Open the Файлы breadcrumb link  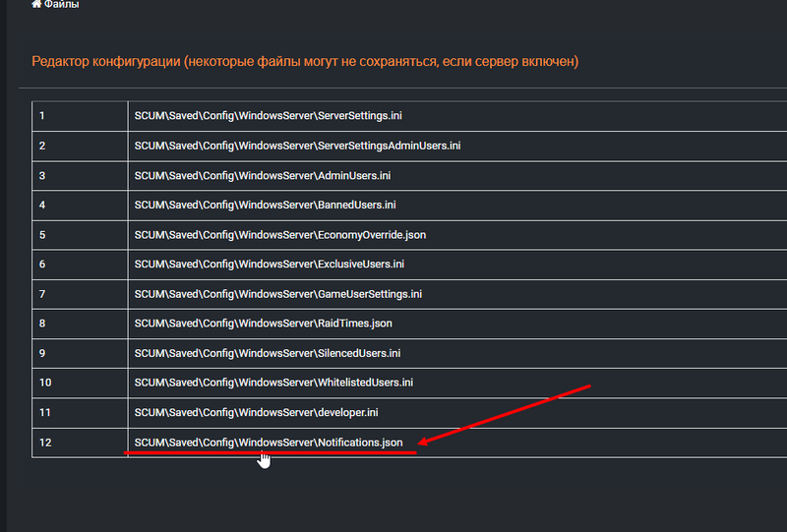61,5
